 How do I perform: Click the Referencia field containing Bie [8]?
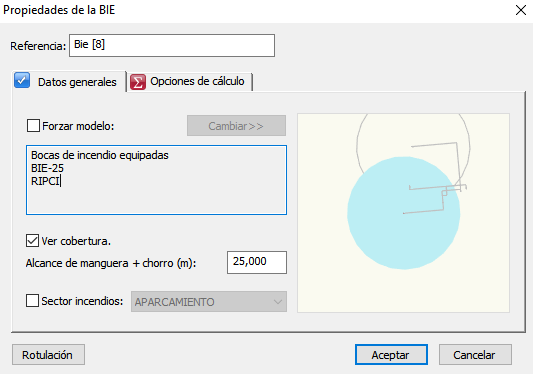pos(172,45)
